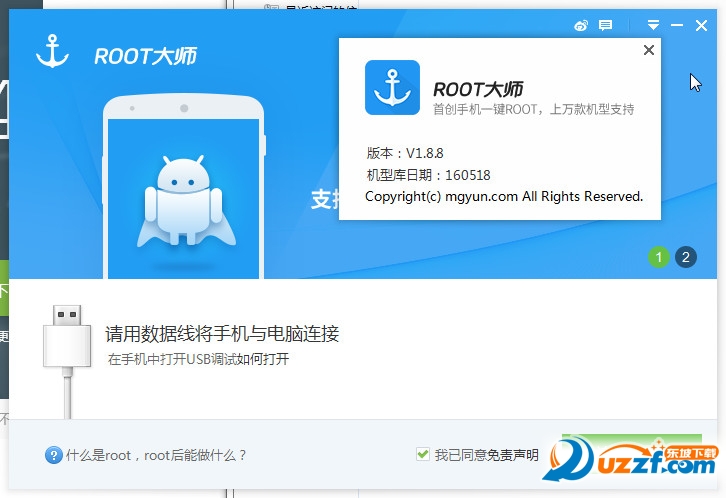Image resolution: width=726 pixels, height=498 pixels.
Task: Select model library date '160518'
Action: click(468, 175)
